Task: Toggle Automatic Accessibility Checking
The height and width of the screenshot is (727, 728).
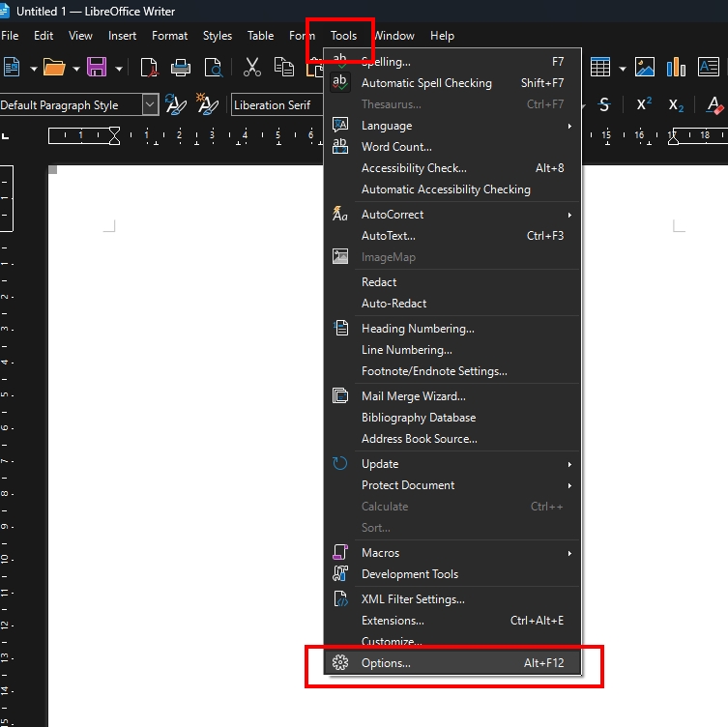Action: point(452,189)
